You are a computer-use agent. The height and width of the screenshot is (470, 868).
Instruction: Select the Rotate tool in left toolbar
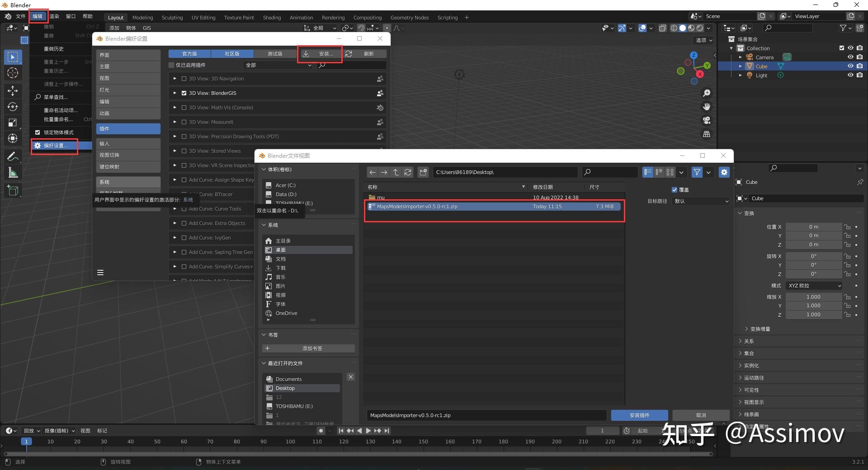point(13,107)
